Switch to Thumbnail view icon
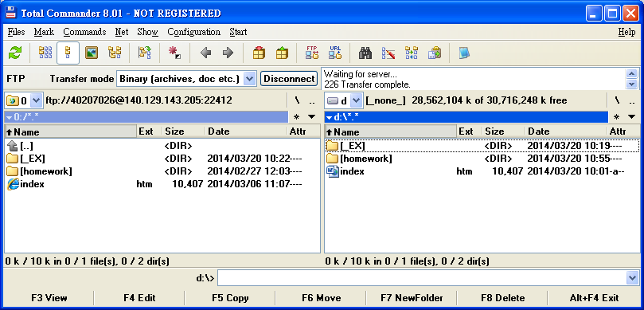 point(92,53)
